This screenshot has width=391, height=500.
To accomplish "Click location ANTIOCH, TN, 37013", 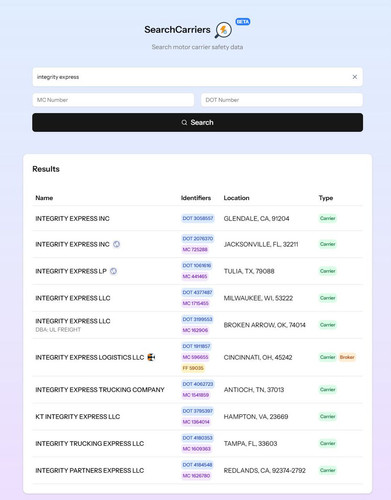I will pyautogui.click(x=254, y=390).
